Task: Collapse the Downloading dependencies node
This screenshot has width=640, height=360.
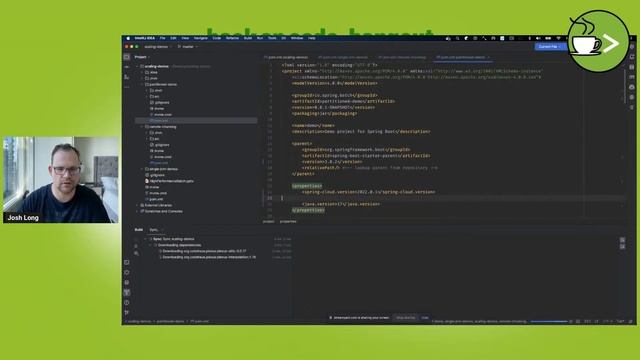Action: coord(151,245)
